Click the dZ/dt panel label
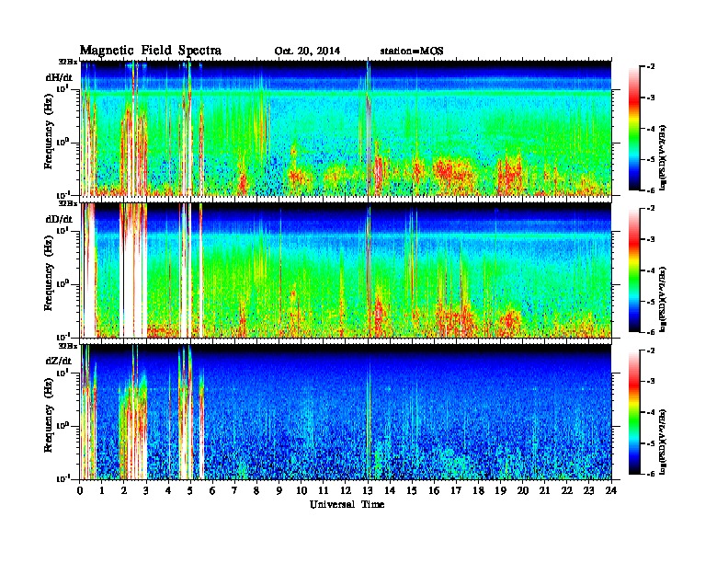 tap(59, 361)
